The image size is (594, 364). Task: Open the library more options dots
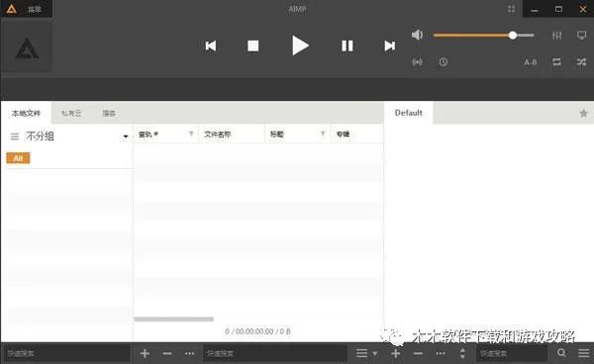coord(189,353)
